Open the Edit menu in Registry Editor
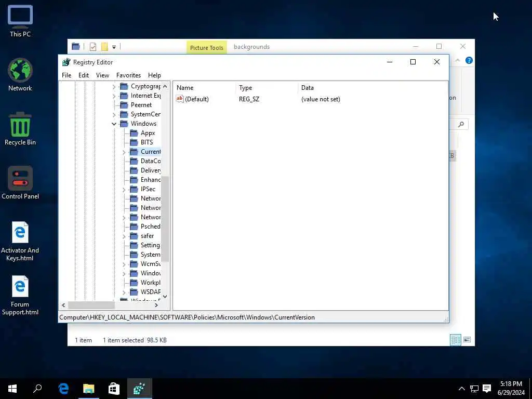532x399 pixels. click(x=84, y=75)
